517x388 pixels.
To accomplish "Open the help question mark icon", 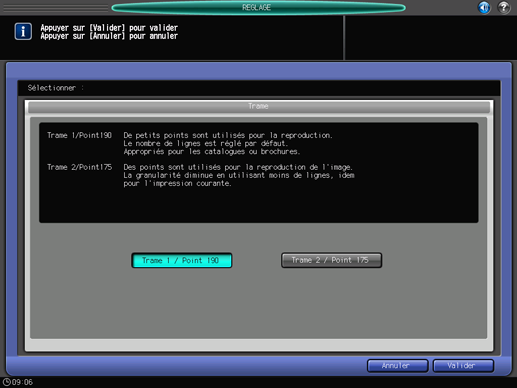I will click(504, 7).
